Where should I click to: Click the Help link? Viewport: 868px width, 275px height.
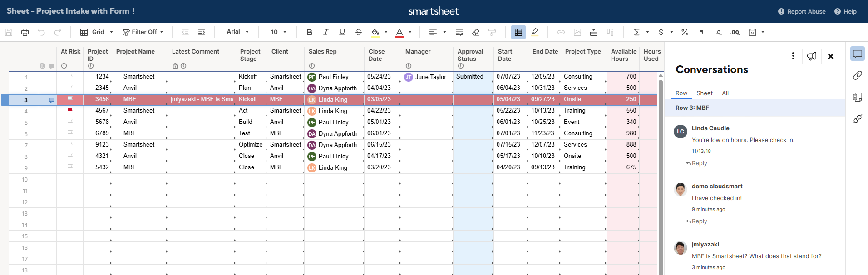[845, 11]
